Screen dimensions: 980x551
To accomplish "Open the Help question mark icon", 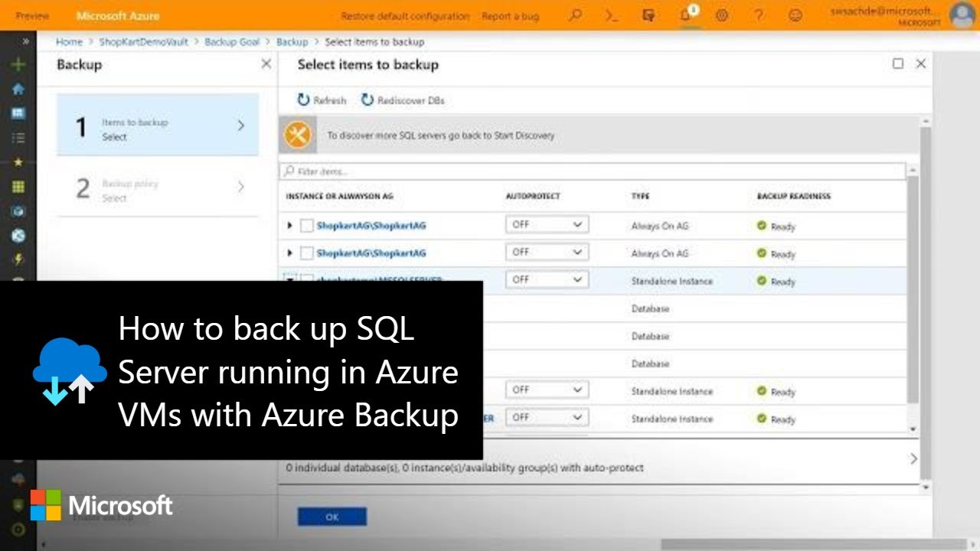I will pos(758,15).
